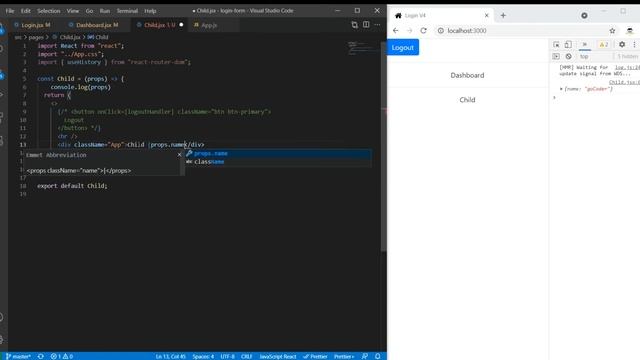The height and width of the screenshot is (360, 640).
Task: Click the pages breadcrumb segment
Action: (x=36, y=37)
